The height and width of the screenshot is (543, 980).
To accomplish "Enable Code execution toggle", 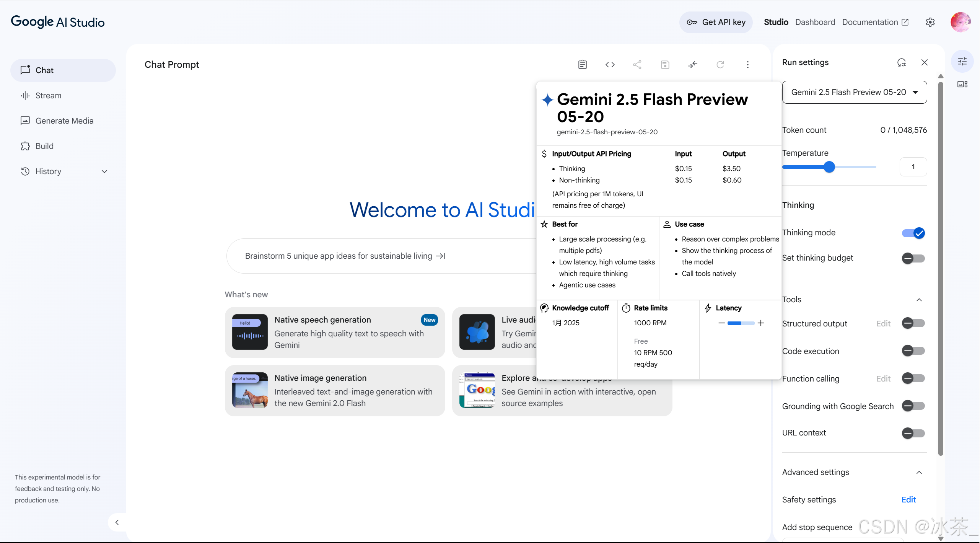I will 913,351.
